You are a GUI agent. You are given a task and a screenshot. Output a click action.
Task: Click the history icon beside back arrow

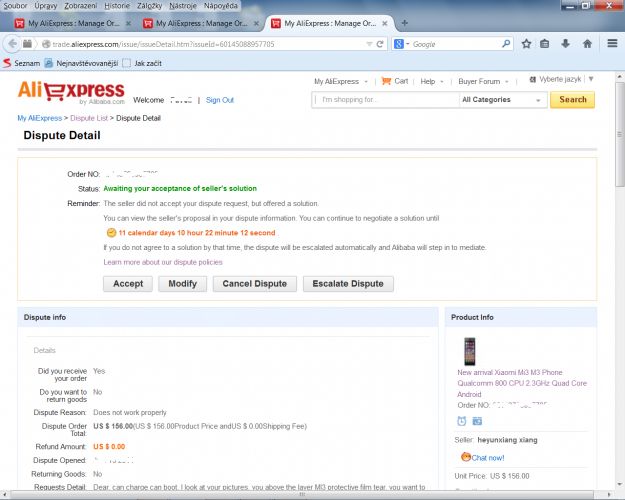[27, 44]
